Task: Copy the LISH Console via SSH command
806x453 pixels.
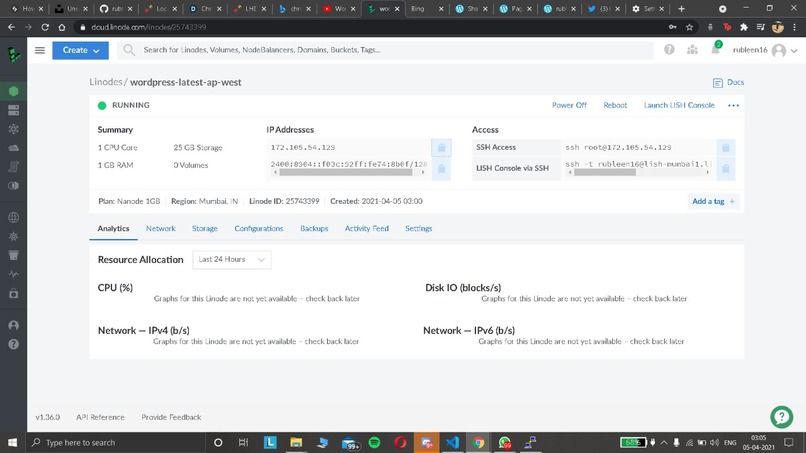Action: click(725, 168)
